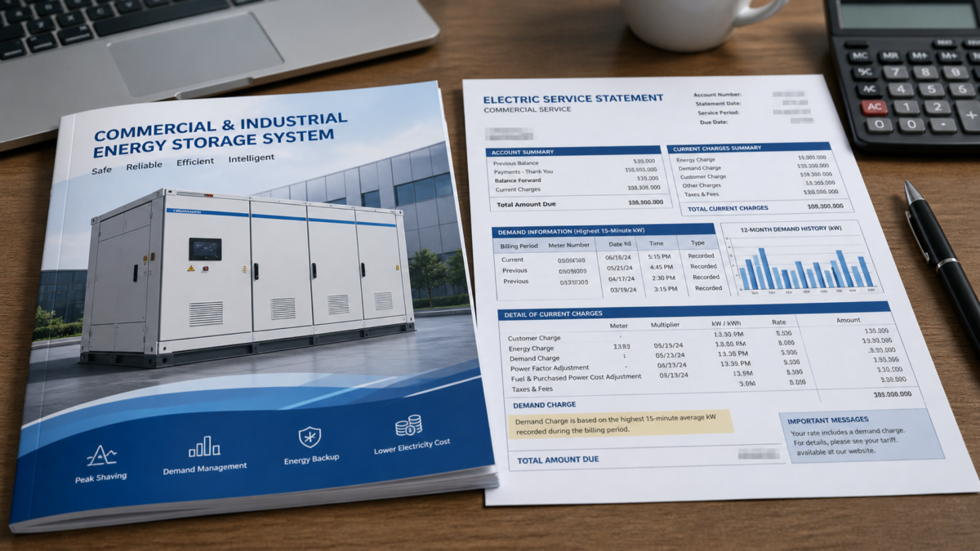Tap the red AC key on the calculator
980x551 pixels.
pyautogui.click(x=873, y=106)
